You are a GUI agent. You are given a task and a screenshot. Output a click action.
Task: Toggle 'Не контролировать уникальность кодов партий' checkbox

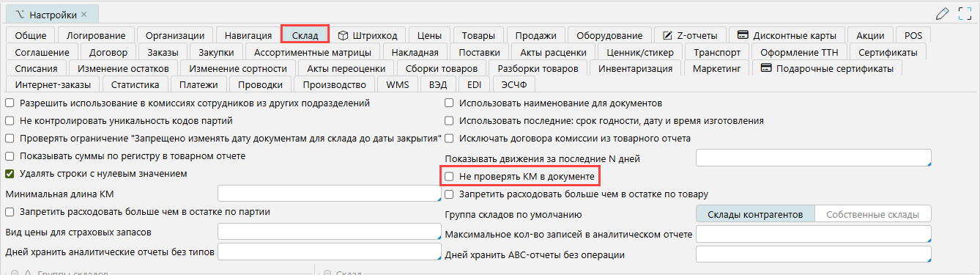click(10, 120)
